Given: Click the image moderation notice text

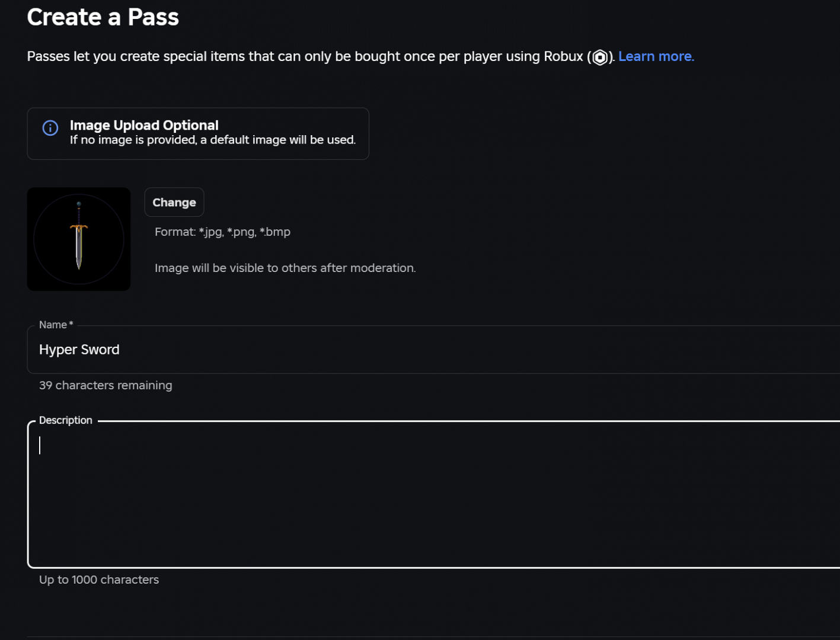Looking at the screenshot, I should (285, 268).
